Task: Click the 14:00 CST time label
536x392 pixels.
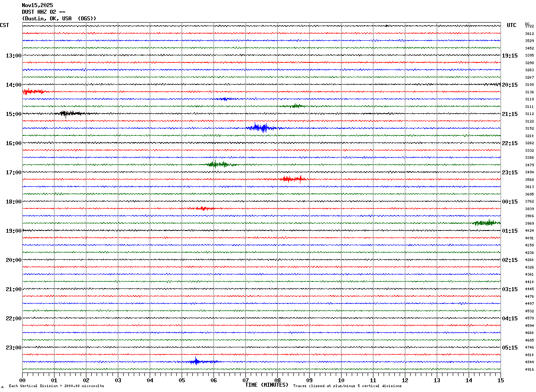Action: tap(13, 85)
